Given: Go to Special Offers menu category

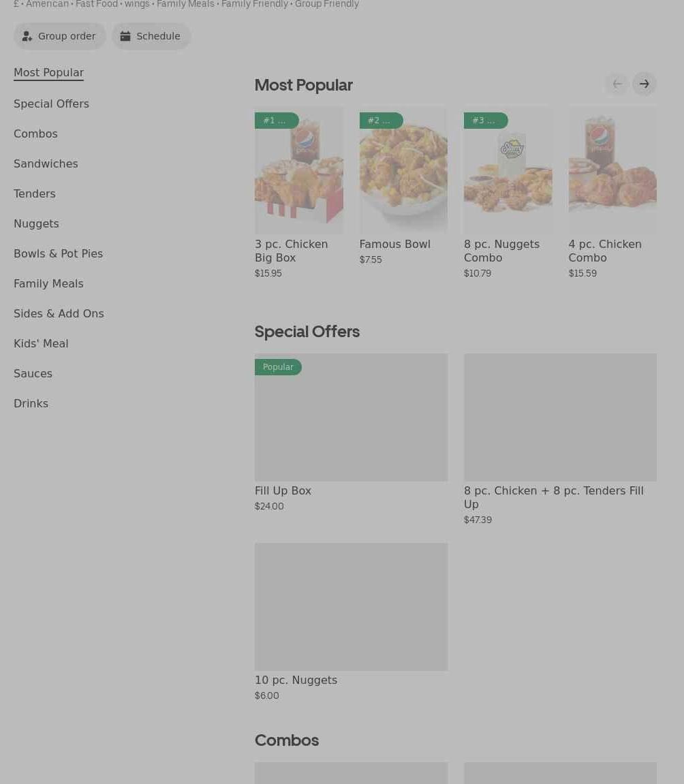Looking at the screenshot, I should [x=51, y=104].
